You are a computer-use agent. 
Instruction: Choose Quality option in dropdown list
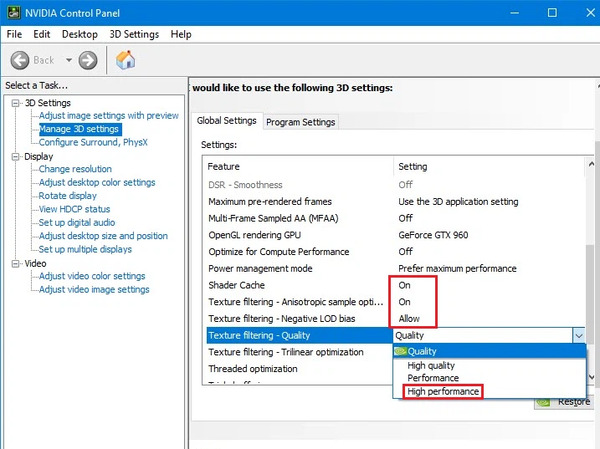click(489, 351)
